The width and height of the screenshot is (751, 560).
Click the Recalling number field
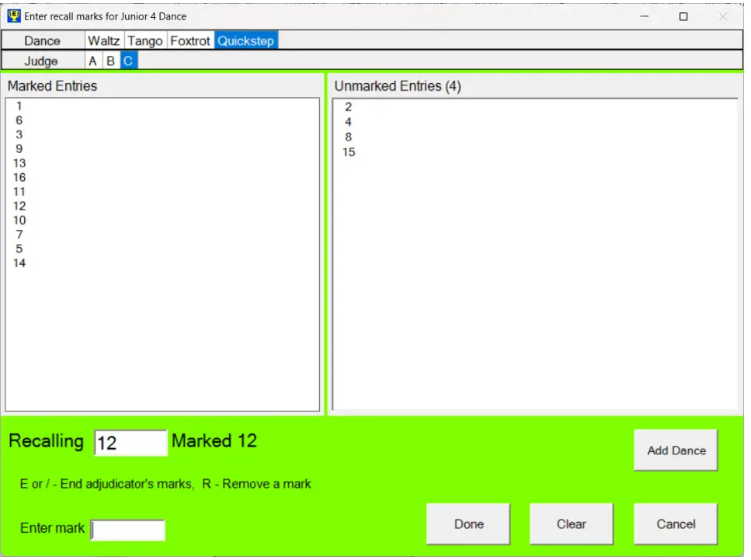[x=130, y=443]
